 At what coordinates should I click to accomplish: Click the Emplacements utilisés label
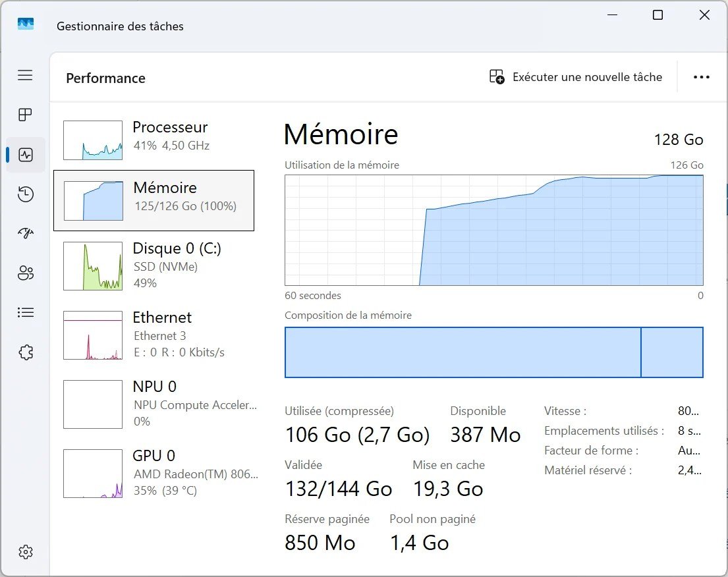click(604, 431)
